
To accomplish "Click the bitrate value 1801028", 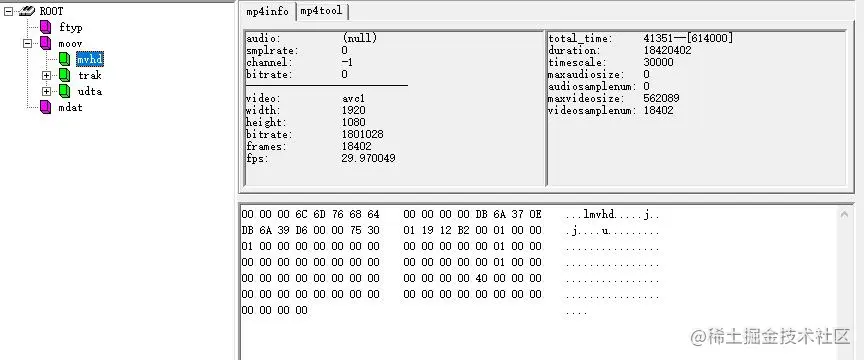I will coord(363,135).
